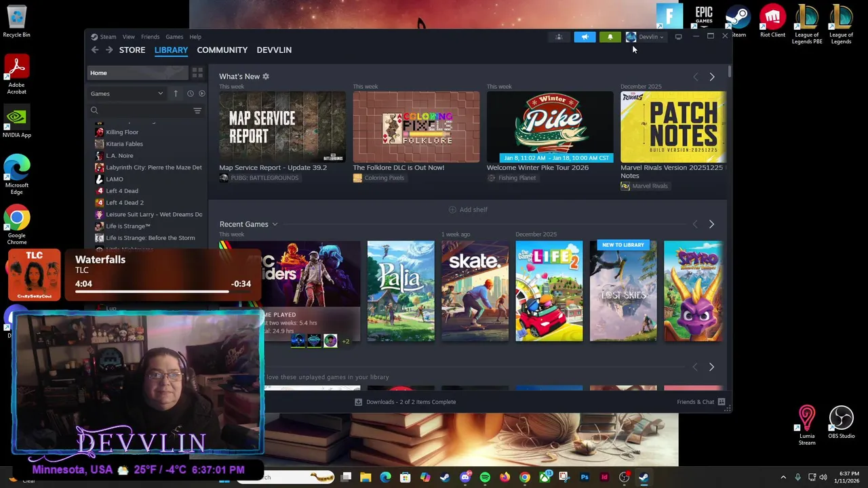The width and height of the screenshot is (868, 488).
Task: Switch library to grid collections view
Action: click(x=197, y=73)
